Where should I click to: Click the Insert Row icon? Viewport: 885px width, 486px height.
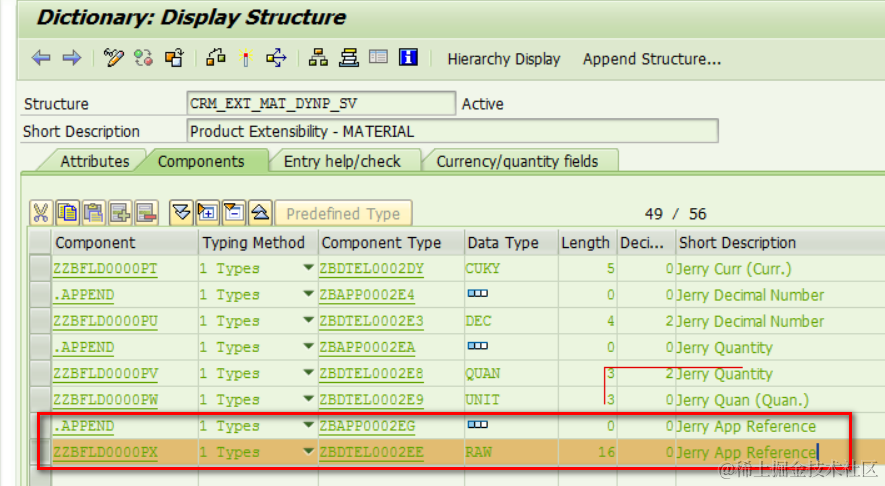tap(120, 213)
